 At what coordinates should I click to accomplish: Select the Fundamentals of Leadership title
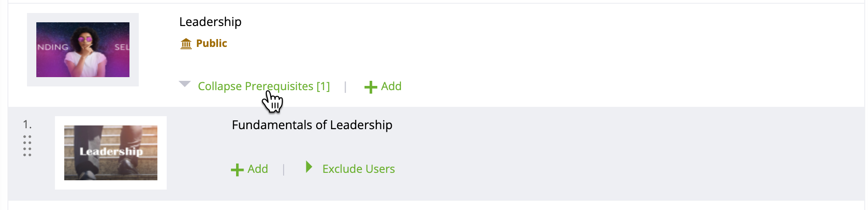click(312, 125)
